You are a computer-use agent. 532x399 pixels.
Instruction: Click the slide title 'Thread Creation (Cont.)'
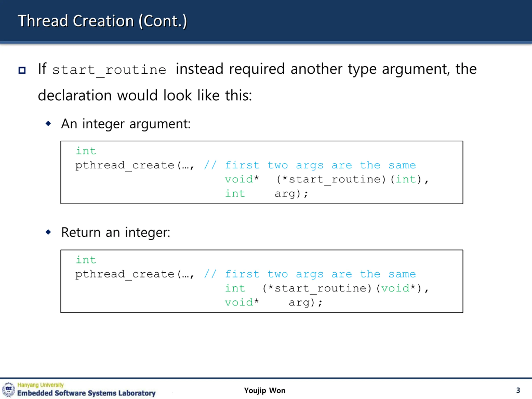pyautogui.click(x=102, y=21)
